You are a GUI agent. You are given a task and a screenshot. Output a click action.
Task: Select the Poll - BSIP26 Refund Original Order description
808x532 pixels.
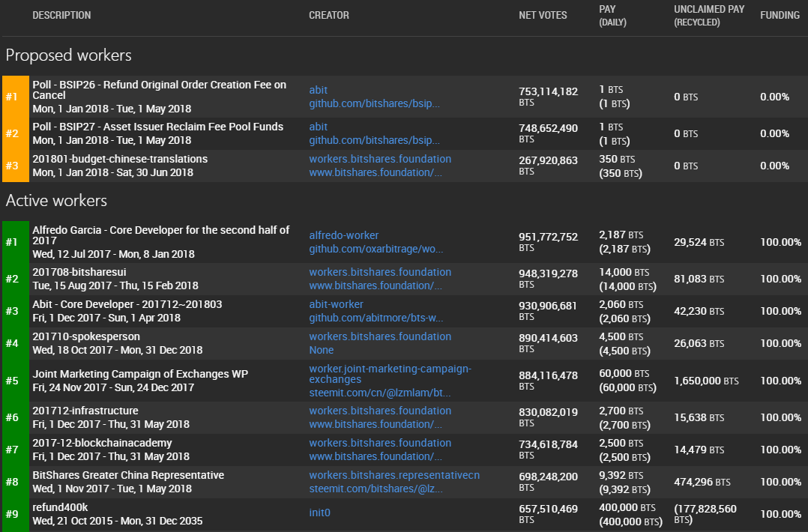pyautogui.click(x=160, y=90)
